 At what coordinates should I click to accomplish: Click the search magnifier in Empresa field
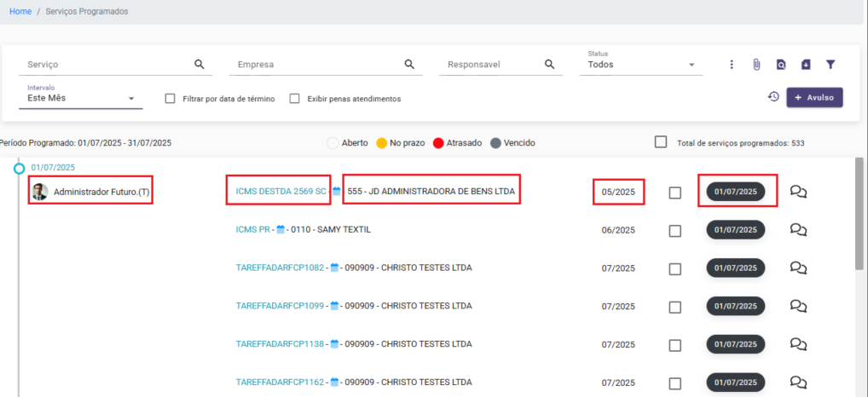click(x=408, y=64)
